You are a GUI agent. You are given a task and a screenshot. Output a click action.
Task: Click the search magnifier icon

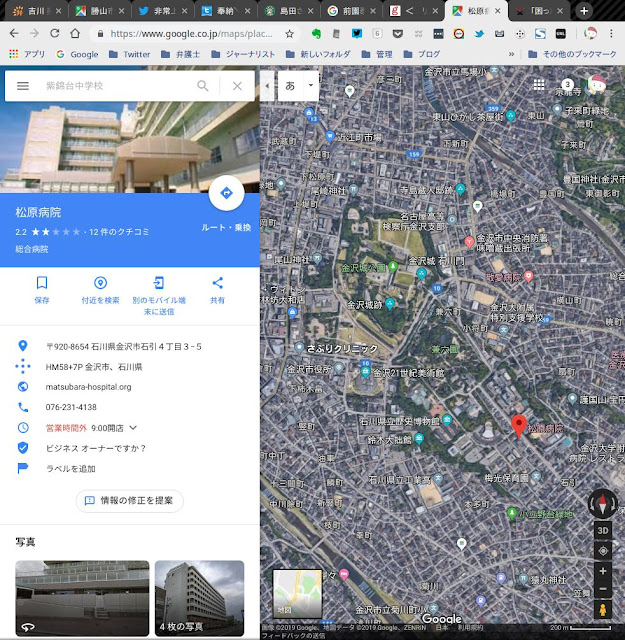tap(203, 86)
